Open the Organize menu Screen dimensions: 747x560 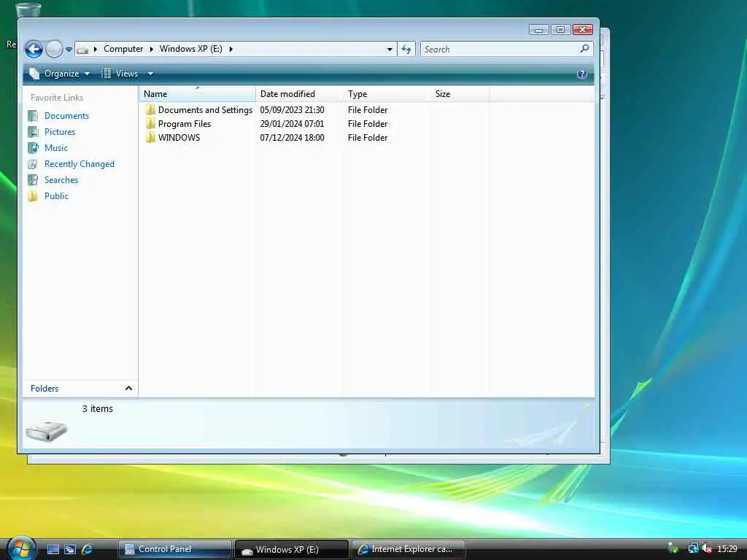pyautogui.click(x=60, y=74)
